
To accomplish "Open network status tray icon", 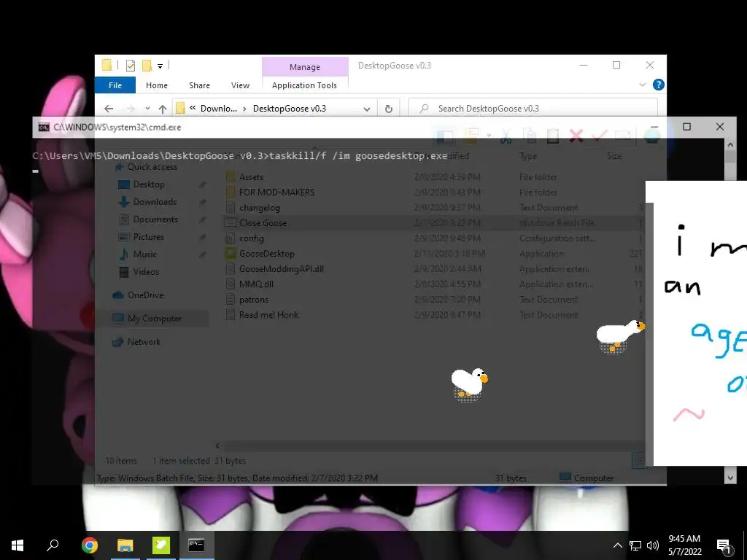I will pyautogui.click(x=635, y=545).
